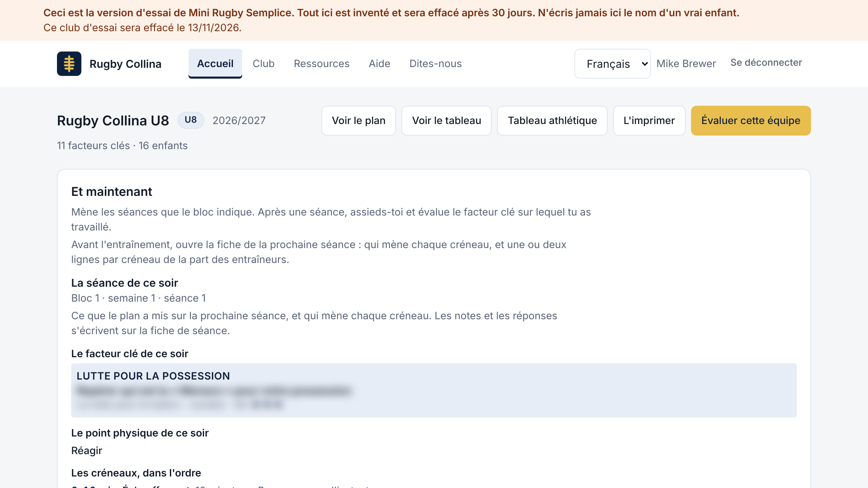Image resolution: width=868 pixels, height=488 pixels.
Task: Click the Rugby Collina brand name
Action: [125, 64]
